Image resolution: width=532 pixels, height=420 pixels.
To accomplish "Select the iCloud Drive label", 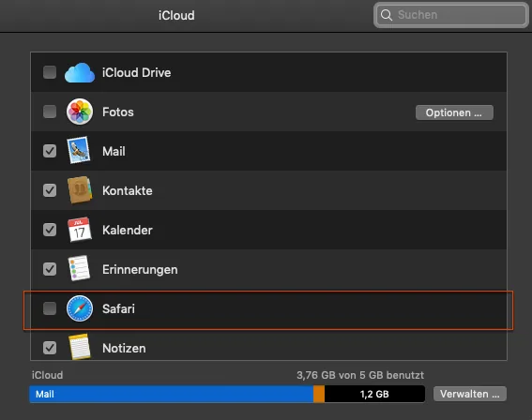I will [136, 72].
